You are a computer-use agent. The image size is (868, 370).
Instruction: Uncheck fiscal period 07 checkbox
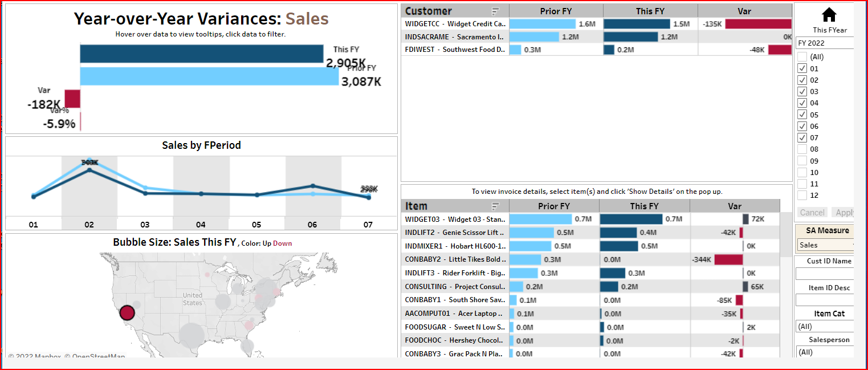tap(802, 137)
